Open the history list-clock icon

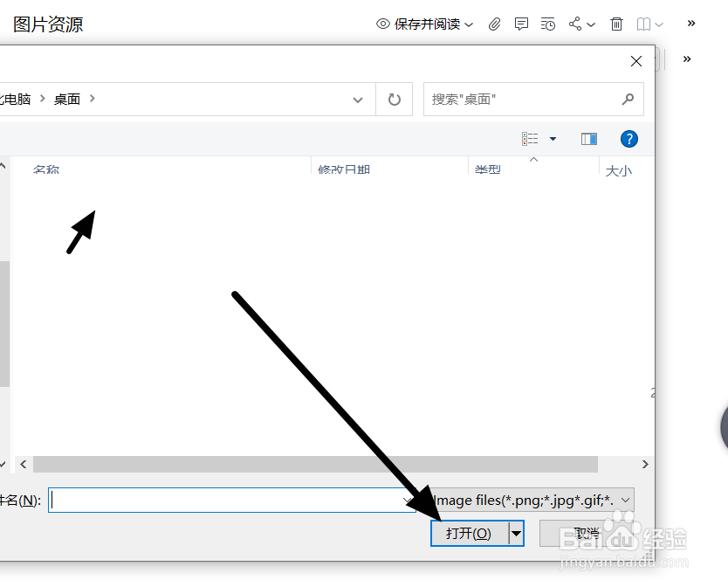point(548,24)
